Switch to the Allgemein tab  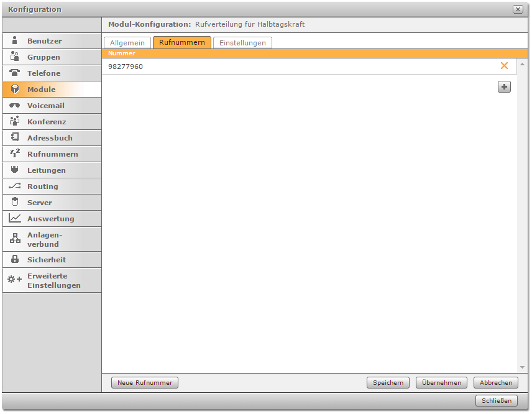click(x=127, y=43)
